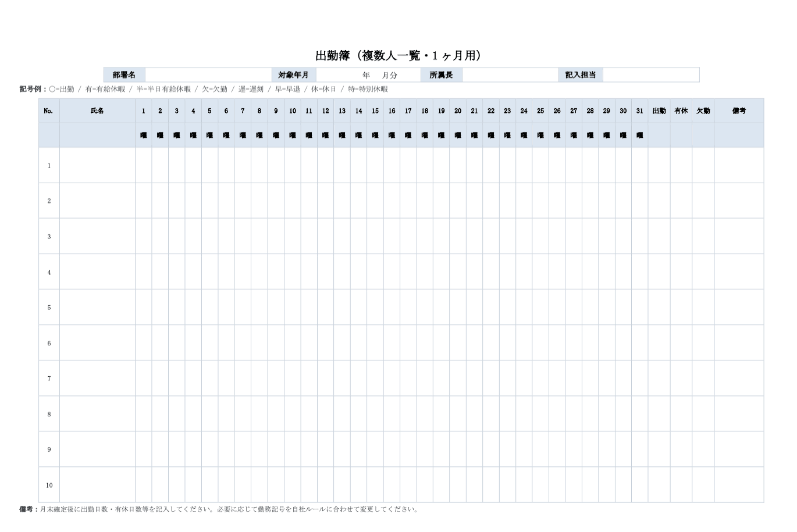
Task: Click the 備考 cell in row 1
Action: pyautogui.click(x=739, y=165)
